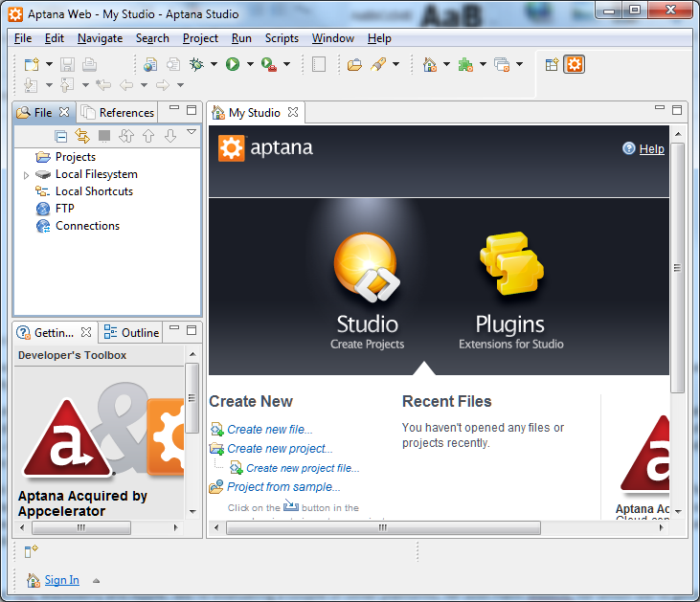Click the large Studio orb icon
This screenshot has height=602, width=700.
pyautogui.click(x=367, y=267)
